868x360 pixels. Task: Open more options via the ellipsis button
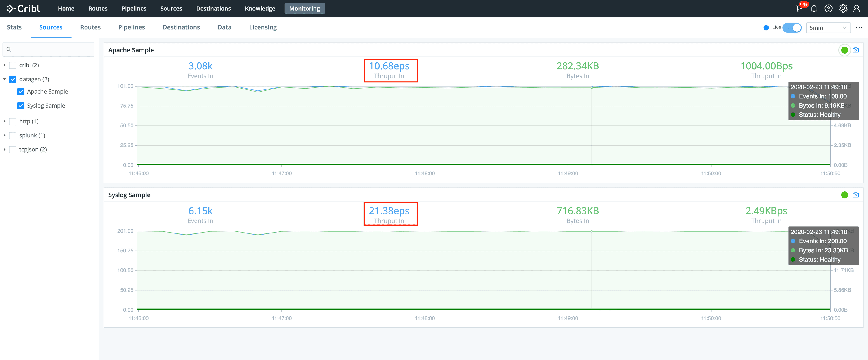coord(859,28)
